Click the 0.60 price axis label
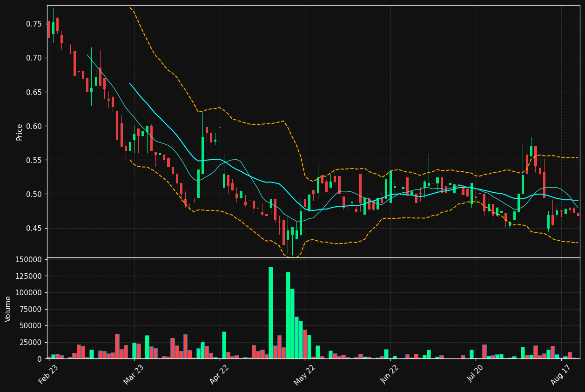Image resolution: width=585 pixels, height=392 pixels. pos(34,126)
